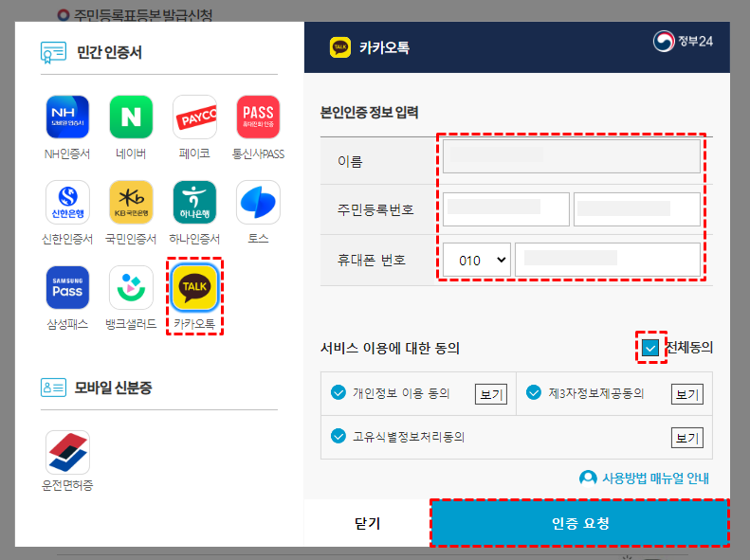The width and height of the screenshot is (750, 560).
Task: Choose the 통신사PASS authentication icon
Action: click(258, 117)
